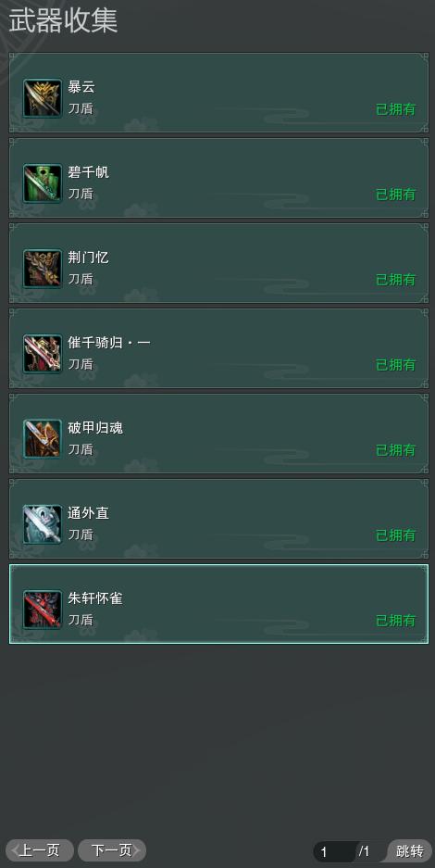The image size is (435, 868).
Task: Open the 催千骑归·一 weapon icon
Action: click(x=43, y=354)
